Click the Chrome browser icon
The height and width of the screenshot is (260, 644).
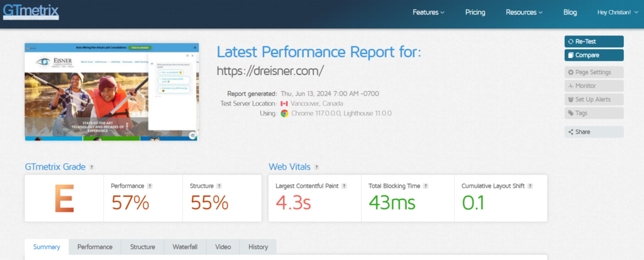[284, 113]
